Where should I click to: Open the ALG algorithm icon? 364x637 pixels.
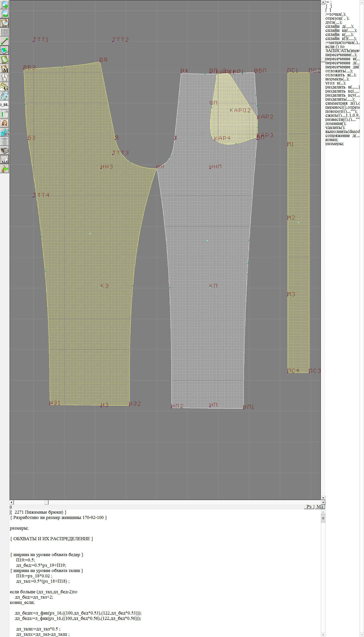coord(5,160)
